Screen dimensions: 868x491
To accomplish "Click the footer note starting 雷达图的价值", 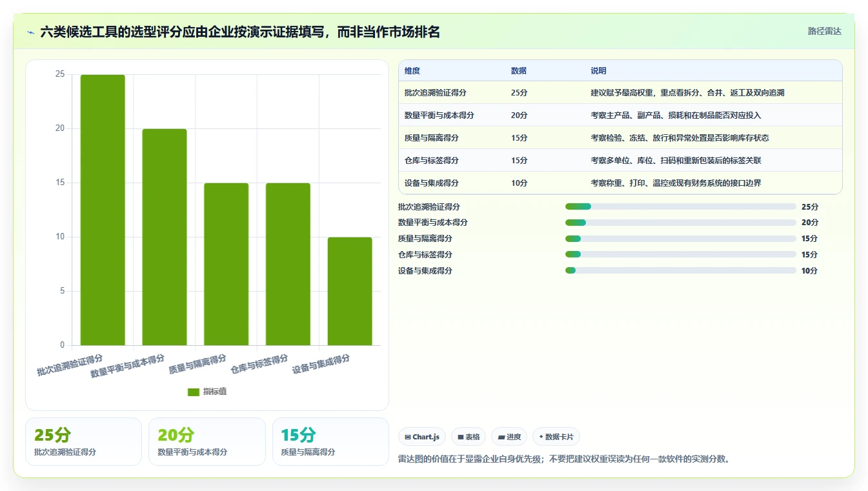I will [564, 459].
